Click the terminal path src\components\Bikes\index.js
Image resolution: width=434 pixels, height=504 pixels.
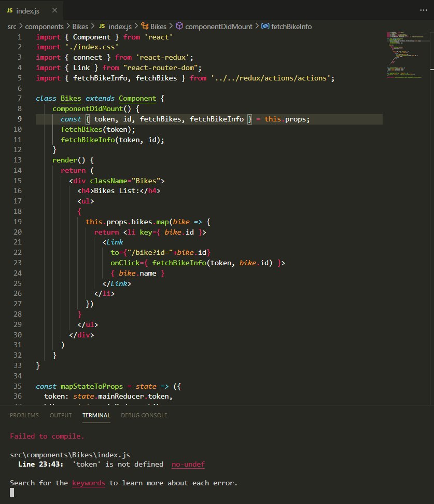point(70,455)
